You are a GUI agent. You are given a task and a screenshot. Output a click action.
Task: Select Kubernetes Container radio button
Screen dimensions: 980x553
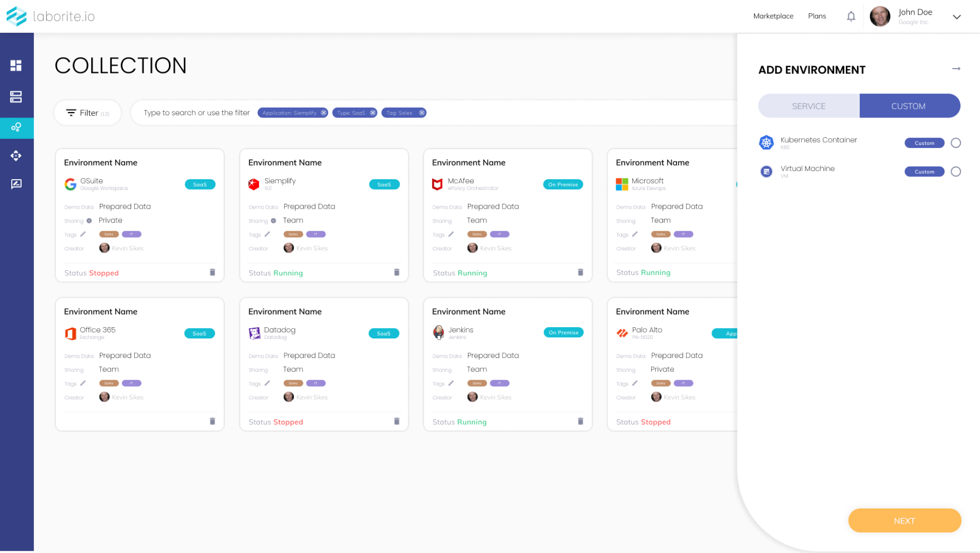[956, 143]
